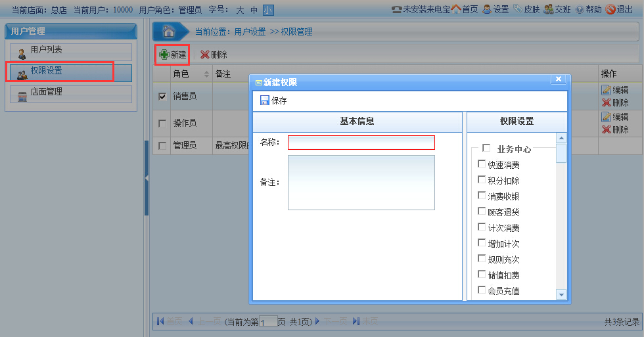Click the red X 删除 toolbar button
The height and width of the screenshot is (337, 644).
click(214, 55)
